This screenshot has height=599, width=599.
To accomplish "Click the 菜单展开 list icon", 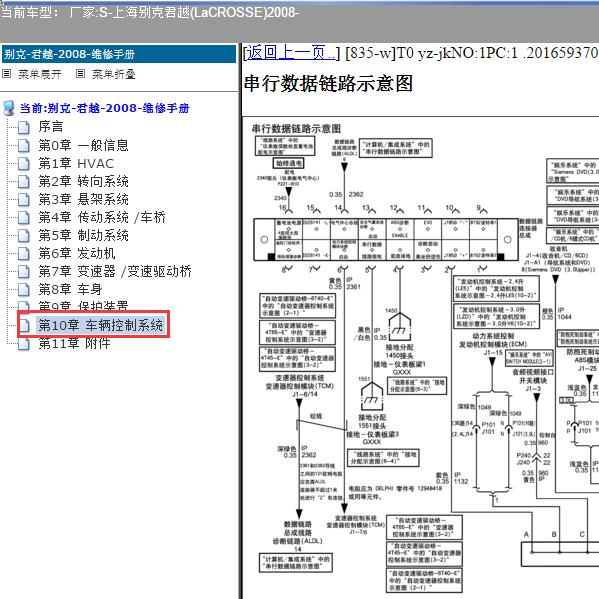I will click(6, 73).
